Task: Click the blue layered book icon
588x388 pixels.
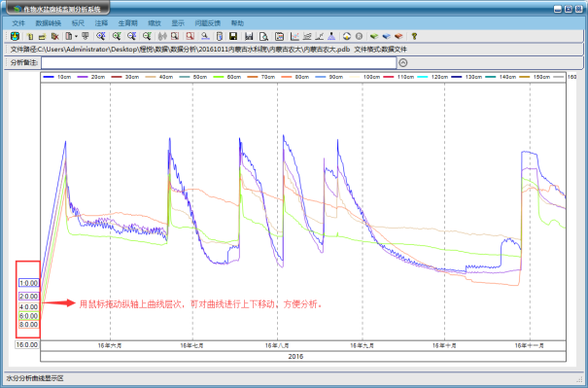Action: (386, 36)
